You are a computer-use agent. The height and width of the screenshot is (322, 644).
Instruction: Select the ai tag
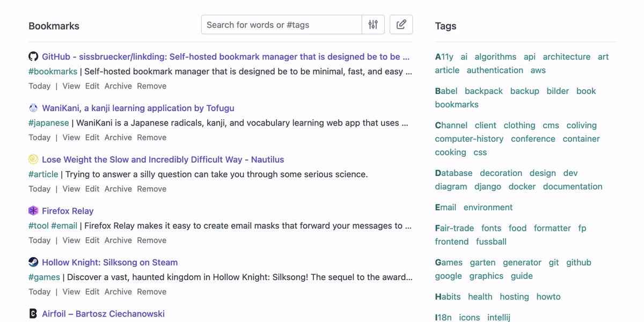[464, 57]
